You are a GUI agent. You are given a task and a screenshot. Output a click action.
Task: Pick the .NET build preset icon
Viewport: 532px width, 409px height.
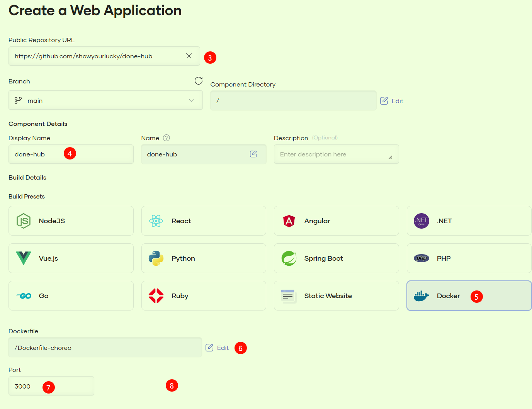click(x=422, y=221)
